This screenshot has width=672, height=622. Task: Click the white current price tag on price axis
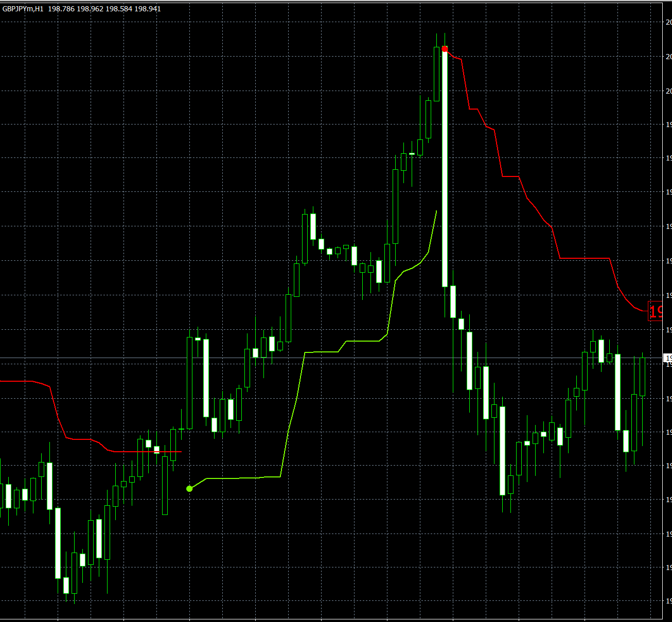(x=668, y=358)
